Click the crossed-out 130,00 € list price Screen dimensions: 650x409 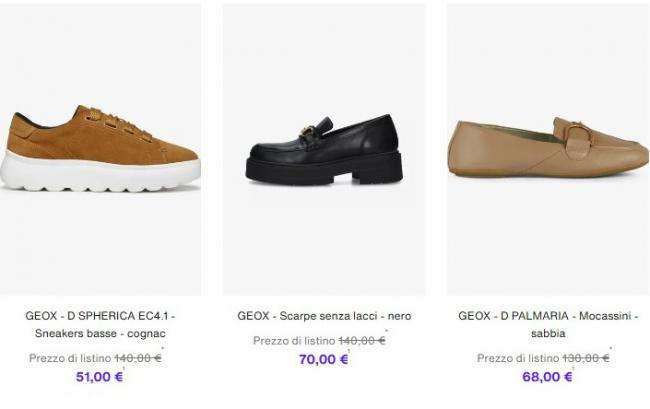point(587,358)
